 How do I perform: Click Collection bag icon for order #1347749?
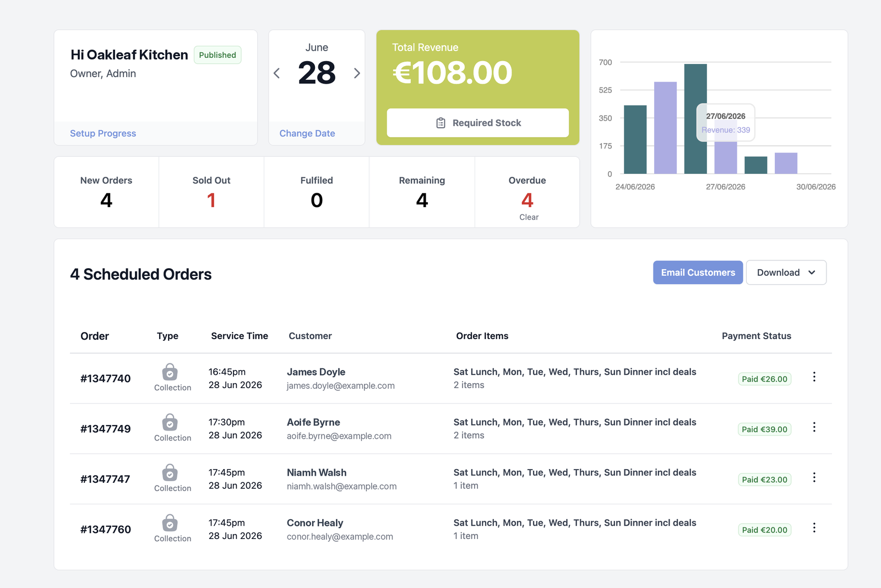pyautogui.click(x=170, y=422)
